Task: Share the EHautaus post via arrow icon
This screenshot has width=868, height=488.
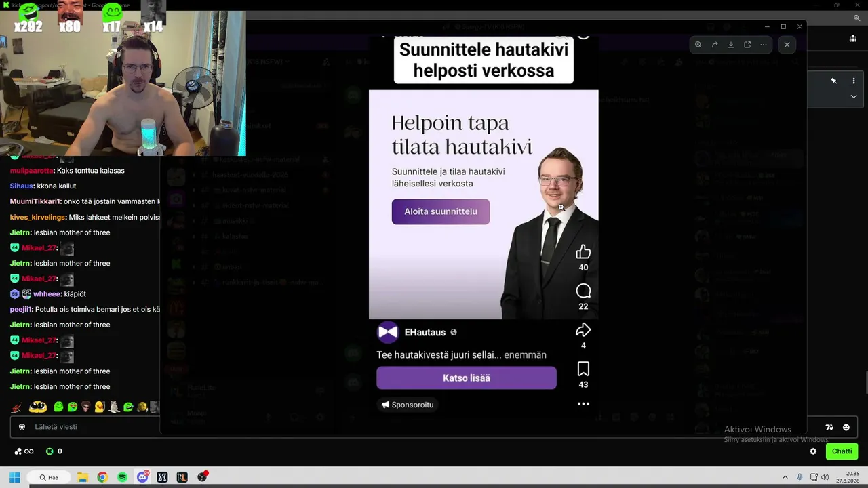Action: click(583, 330)
